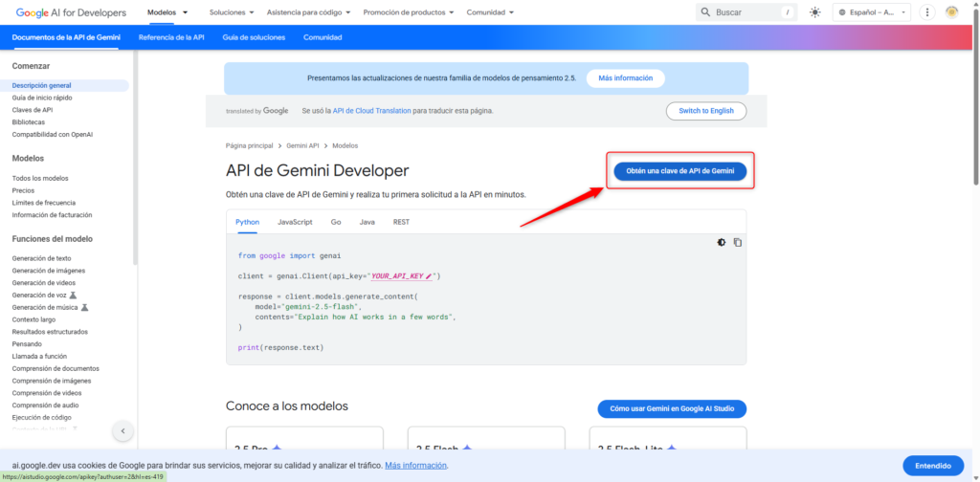The image size is (980, 482).
Task: Open API de Cloud Translation link
Action: click(372, 111)
